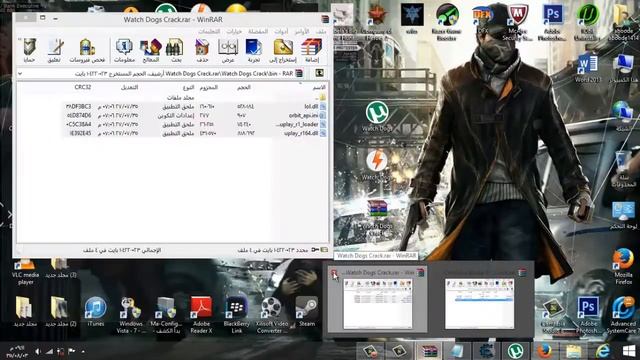This screenshot has height=360, width=640.
Task: Select the second WinRAR taskbar preview thumbnail
Action: tap(479, 300)
